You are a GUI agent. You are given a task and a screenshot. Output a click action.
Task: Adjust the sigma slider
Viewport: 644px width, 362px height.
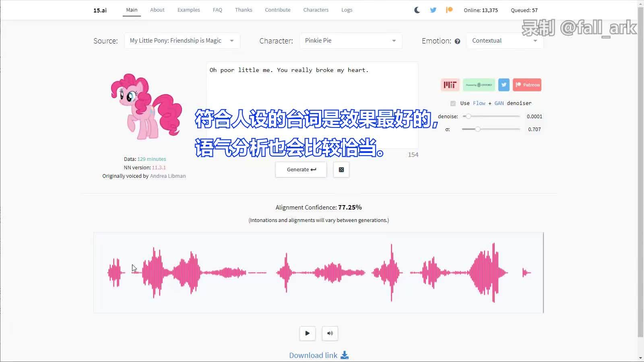491,129
